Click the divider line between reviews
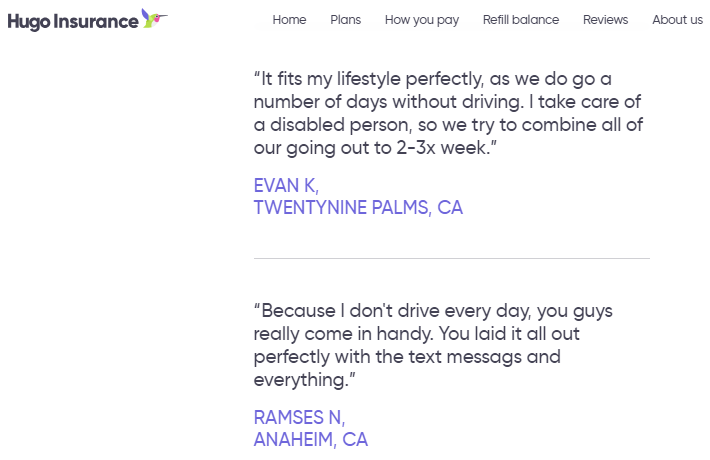The height and width of the screenshot is (460, 710). (x=451, y=258)
